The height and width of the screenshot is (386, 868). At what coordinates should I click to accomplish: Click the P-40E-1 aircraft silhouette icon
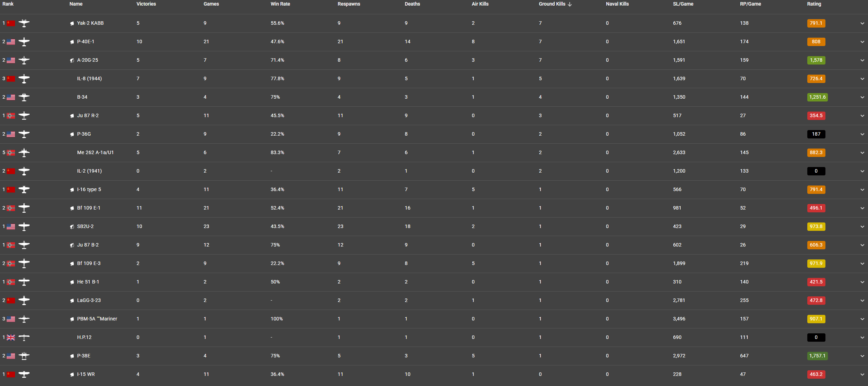tap(24, 42)
